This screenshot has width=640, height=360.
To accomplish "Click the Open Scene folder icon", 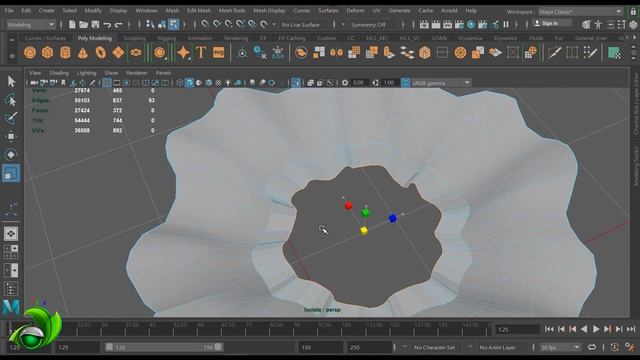I will click(x=83, y=24).
